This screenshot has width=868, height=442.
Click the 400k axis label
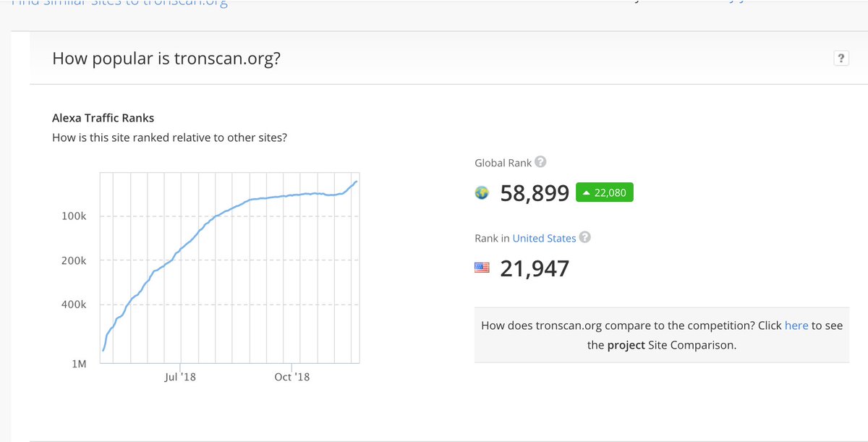click(x=74, y=305)
